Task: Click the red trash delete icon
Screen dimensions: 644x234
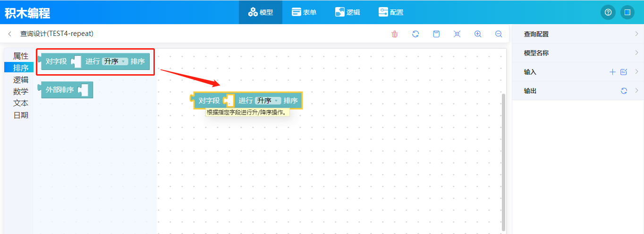Action: tap(395, 34)
